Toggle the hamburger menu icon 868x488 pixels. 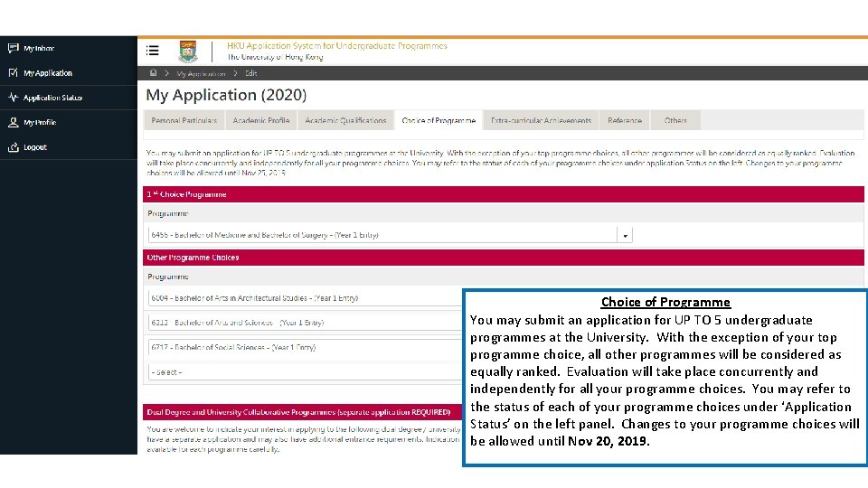(152, 51)
